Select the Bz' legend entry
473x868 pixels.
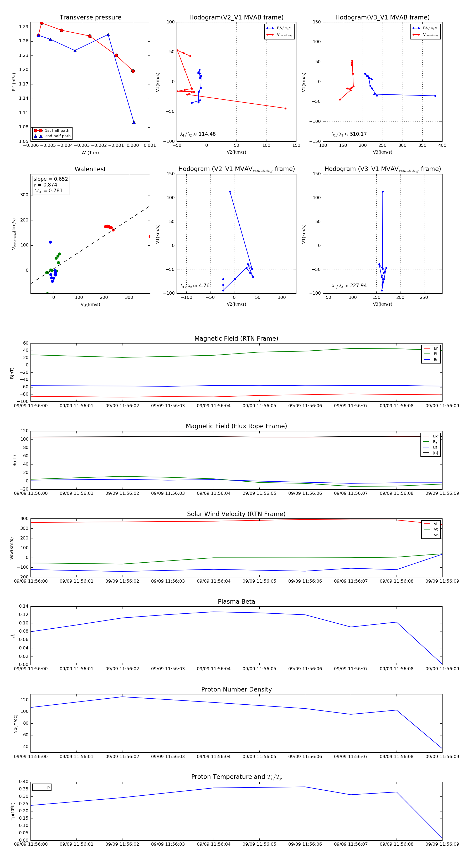[431, 447]
